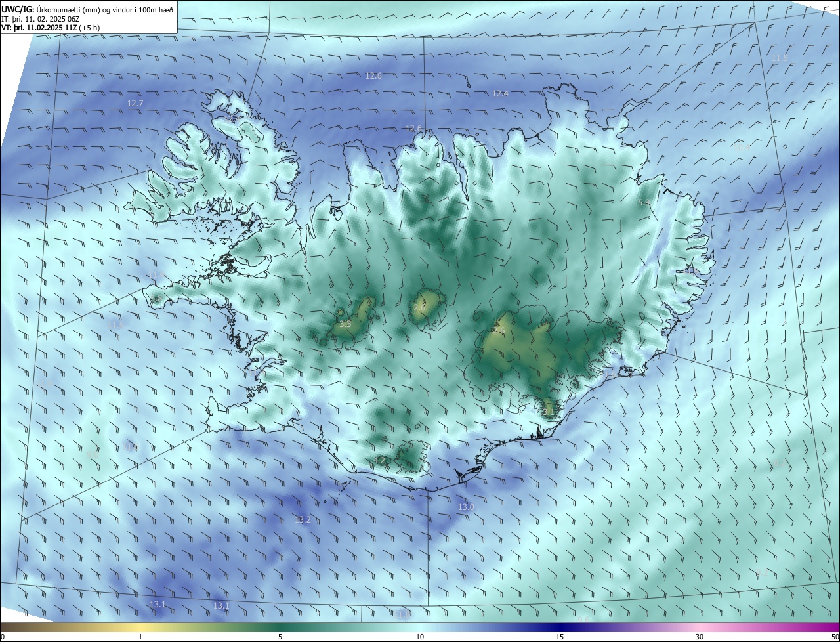Click the '30' tick on the color scale
The height and width of the screenshot is (642, 840).
click(700, 637)
